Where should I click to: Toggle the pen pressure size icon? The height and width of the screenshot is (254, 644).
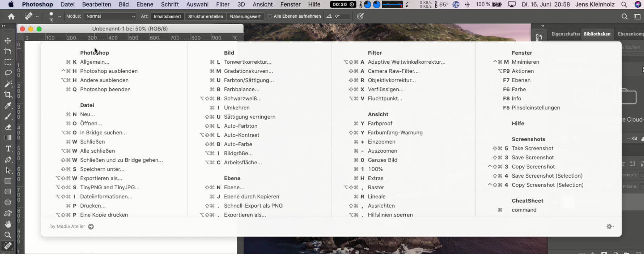coord(361,16)
